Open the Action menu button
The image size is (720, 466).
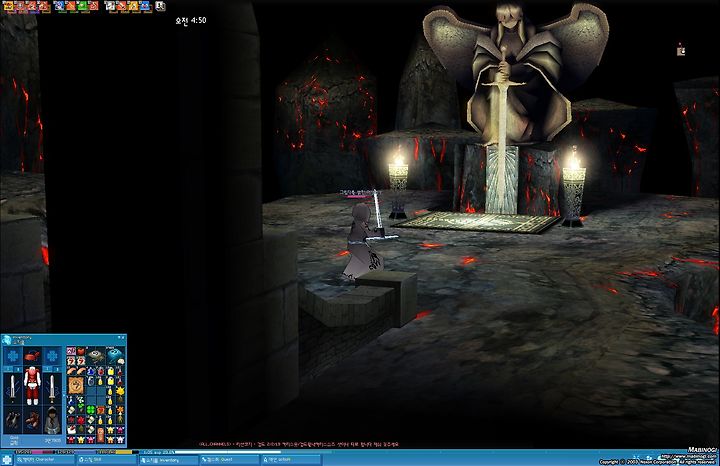(291, 460)
